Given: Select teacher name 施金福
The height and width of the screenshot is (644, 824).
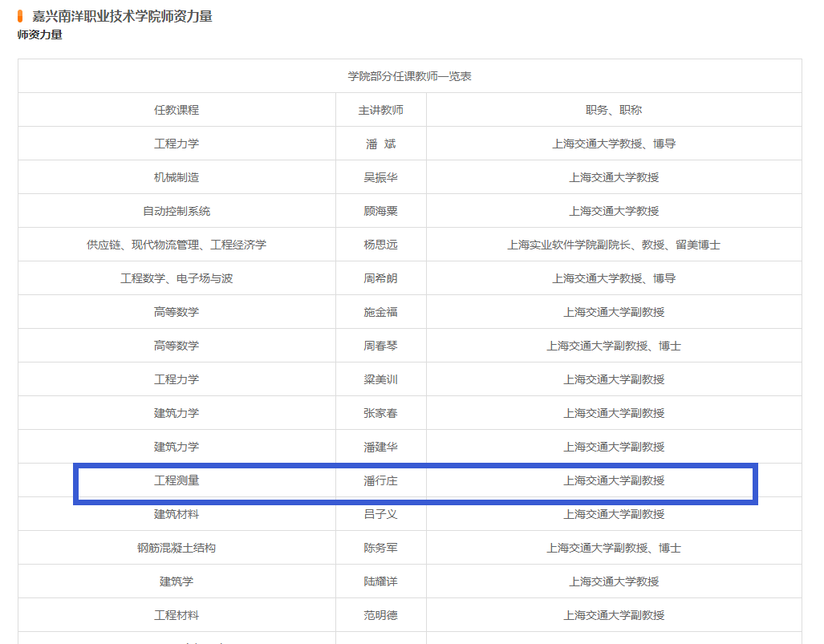Looking at the screenshot, I should click(x=381, y=312).
